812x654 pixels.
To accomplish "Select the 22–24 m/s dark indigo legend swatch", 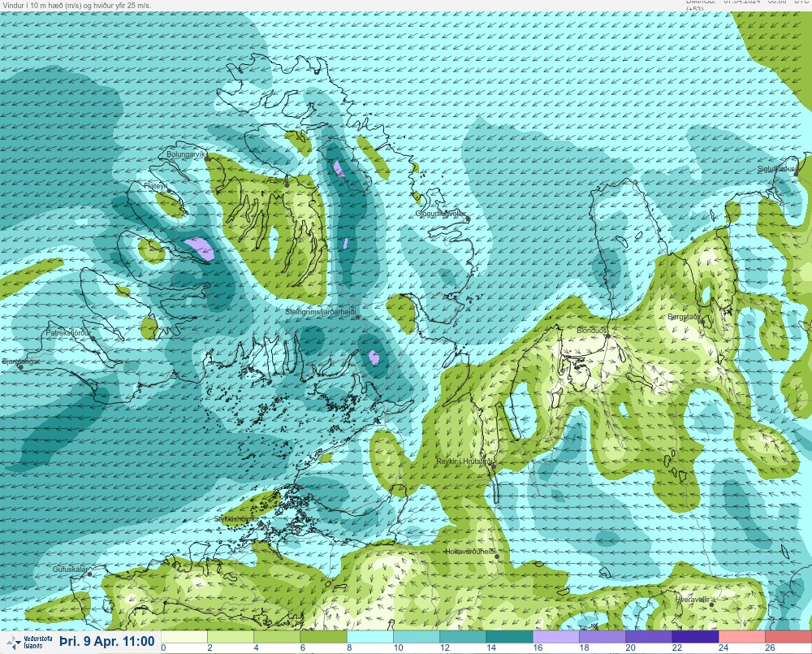I will pyautogui.click(x=696, y=636).
